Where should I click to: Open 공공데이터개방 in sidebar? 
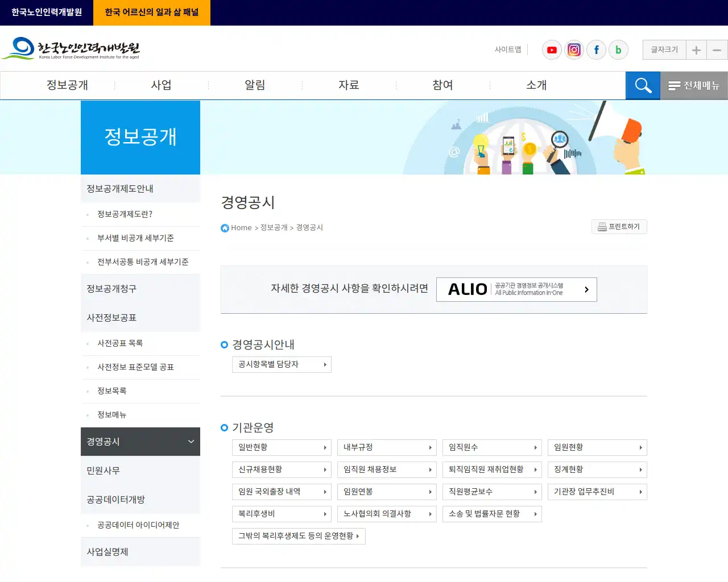pyautogui.click(x=140, y=500)
